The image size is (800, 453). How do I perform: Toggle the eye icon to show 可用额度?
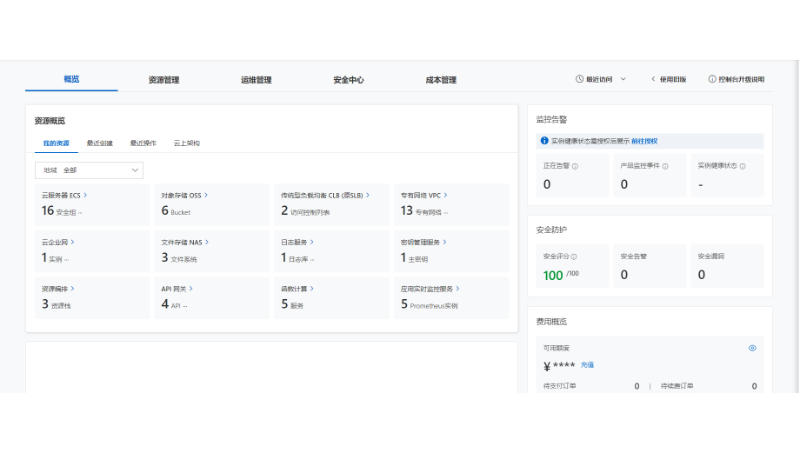752,348
